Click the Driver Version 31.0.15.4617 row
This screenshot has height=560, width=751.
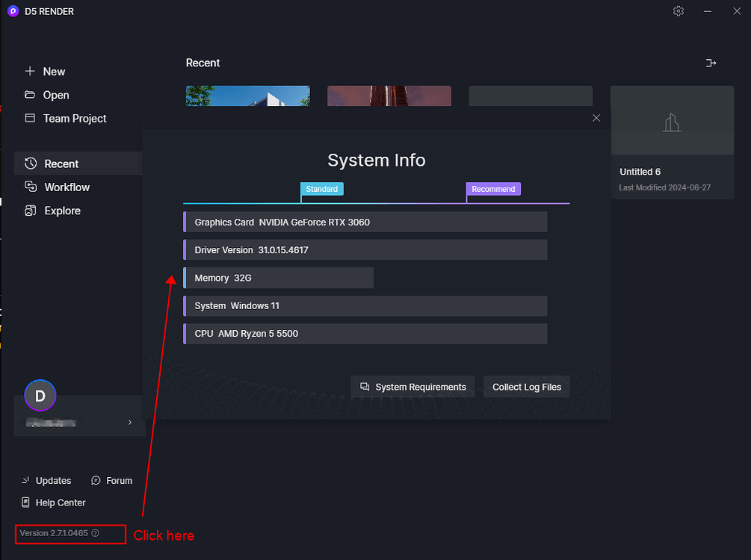[x=365, y=250]
